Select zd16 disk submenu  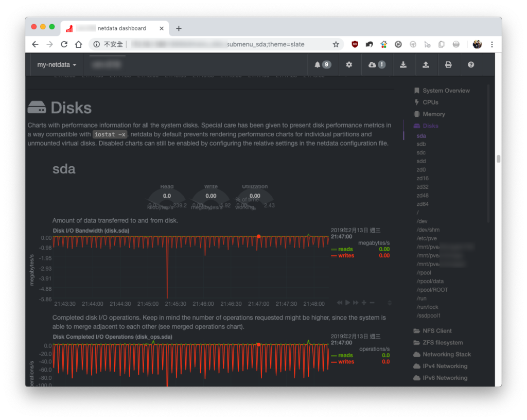[x=423, y=179]
